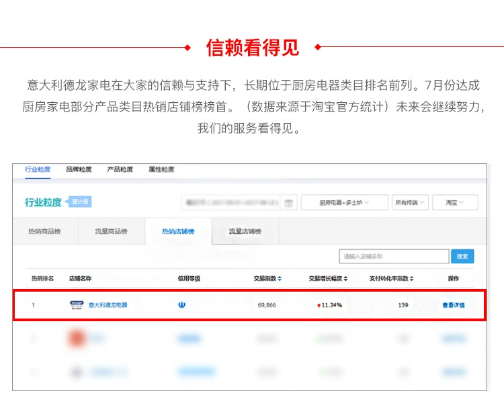
Task: Click the 信赖看得见 heading
Action: (253, 48)
